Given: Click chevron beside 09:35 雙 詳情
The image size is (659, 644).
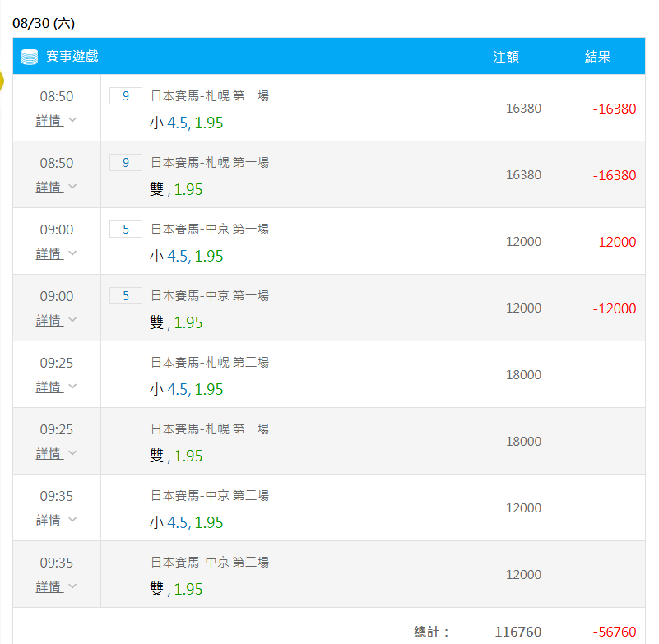Looking at the screenshot, I should 72,586.
